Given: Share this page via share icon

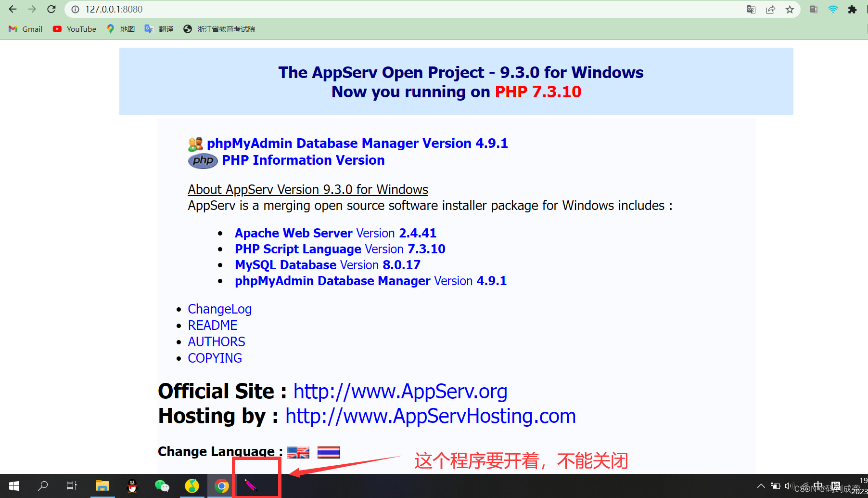Looking at the screenshot, I should [770, 9].
